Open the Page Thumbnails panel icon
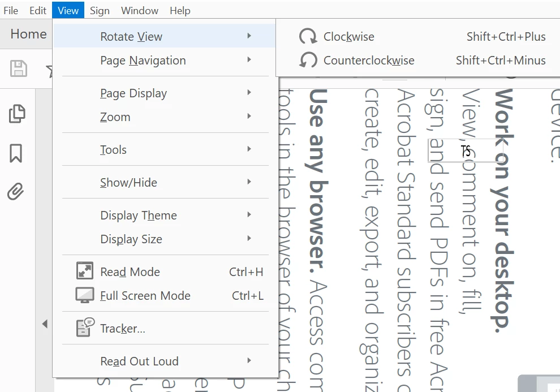 pyautogui.click(x=17, y=114)
